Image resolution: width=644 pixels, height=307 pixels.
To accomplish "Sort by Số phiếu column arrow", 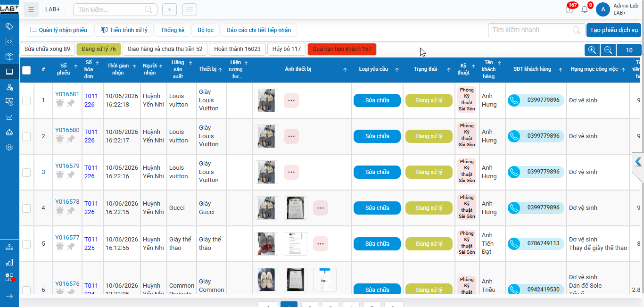I will (76, 66).
